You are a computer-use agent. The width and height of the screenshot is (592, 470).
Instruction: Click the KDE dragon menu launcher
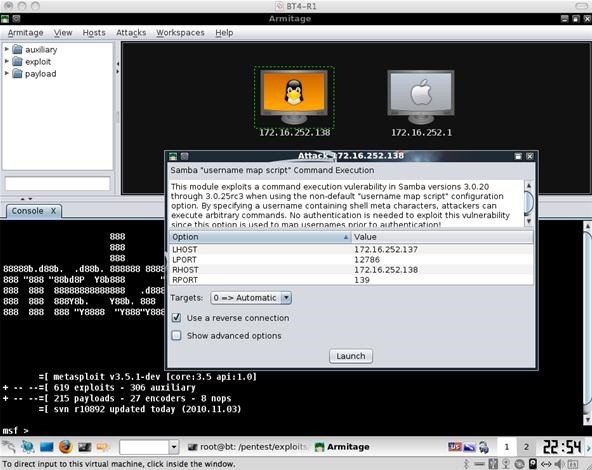[x=9, y=447]
